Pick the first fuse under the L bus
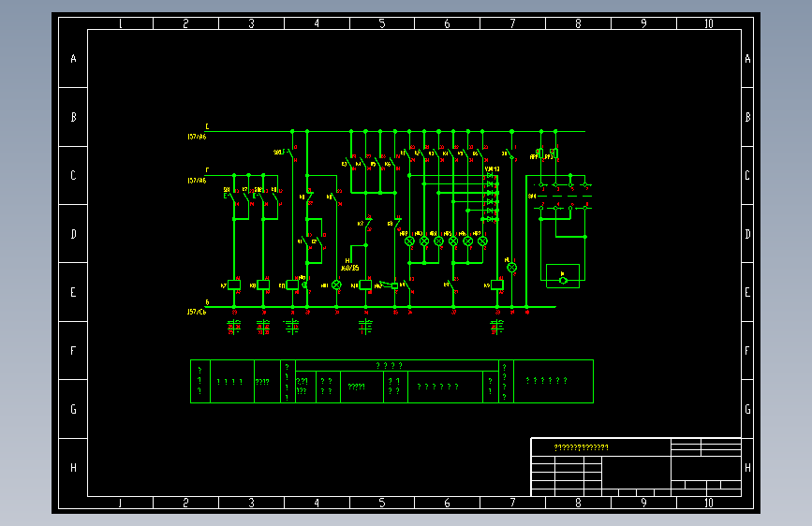Screen dimensions: 812x526 click(x=540, y=153)
